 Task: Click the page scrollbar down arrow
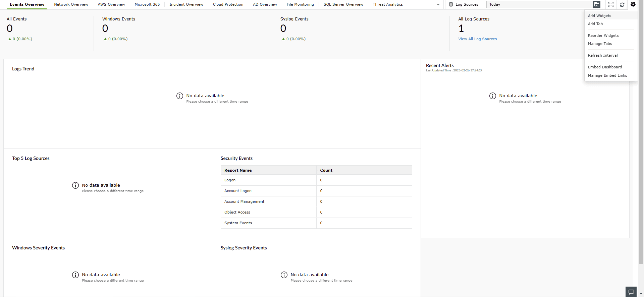(x=641, y=294)
